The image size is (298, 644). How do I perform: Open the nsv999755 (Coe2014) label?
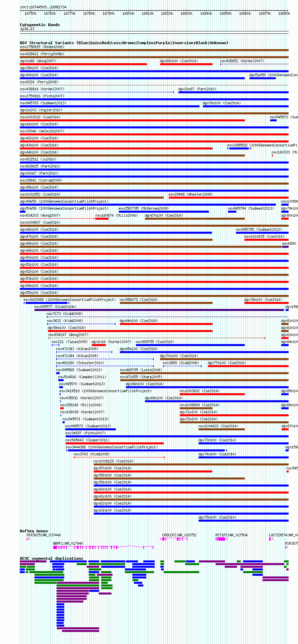tap(155, 342)
